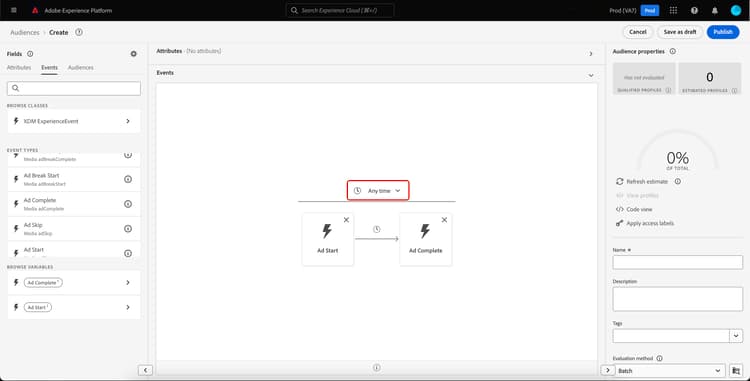Click the Description text area
This screenshot has width=750, height=381.
677,299
